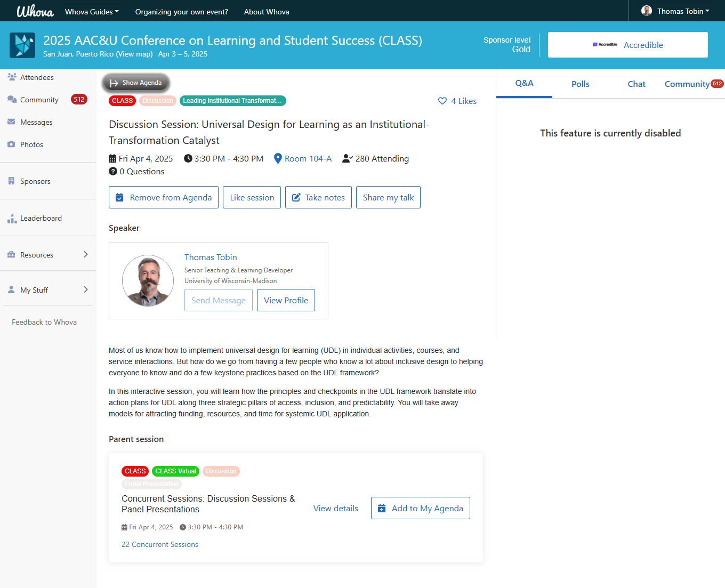Open Photos in the sidebar

pyautogui.click(x=31, y=144)
